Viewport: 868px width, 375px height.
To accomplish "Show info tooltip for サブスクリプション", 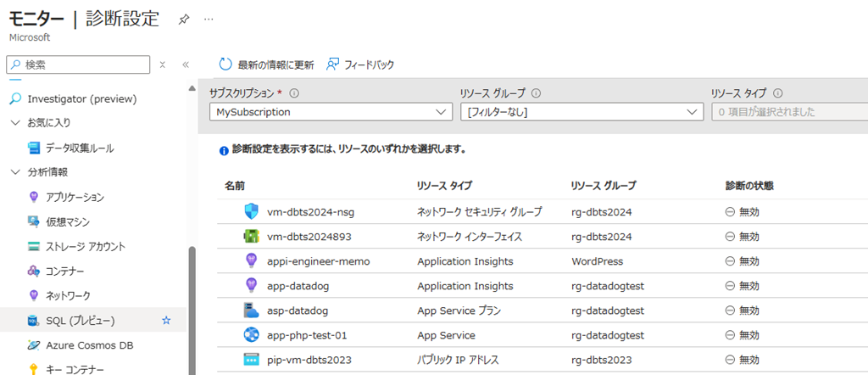I will pyautogui.click(x=294, y=93).
